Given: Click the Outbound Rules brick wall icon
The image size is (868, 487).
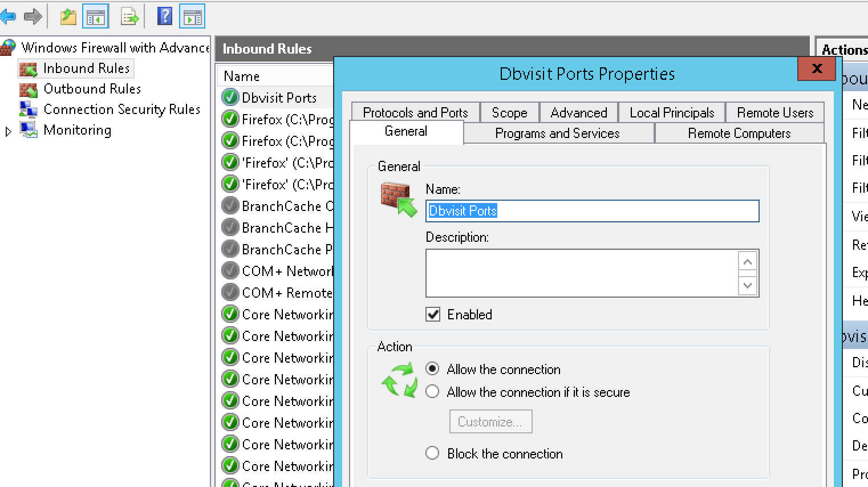Looking at the screenshot, I should point(29,90).
